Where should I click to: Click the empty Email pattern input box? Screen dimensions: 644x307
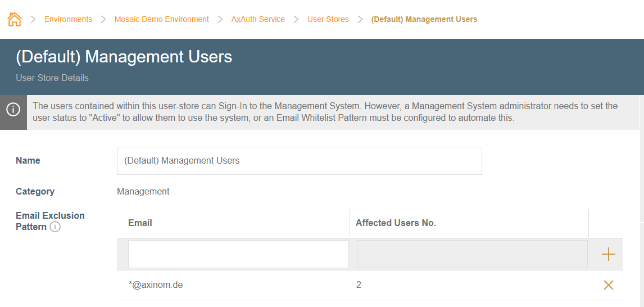[x=238, y=254]
